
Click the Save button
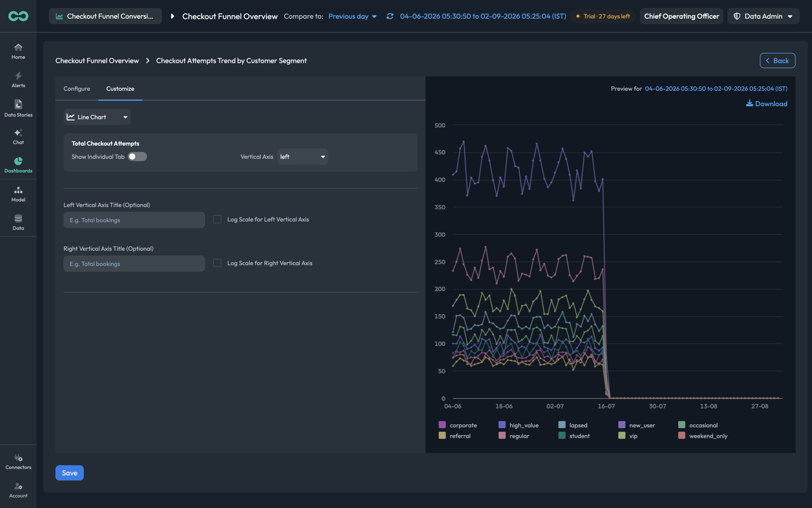click(70, 473)
